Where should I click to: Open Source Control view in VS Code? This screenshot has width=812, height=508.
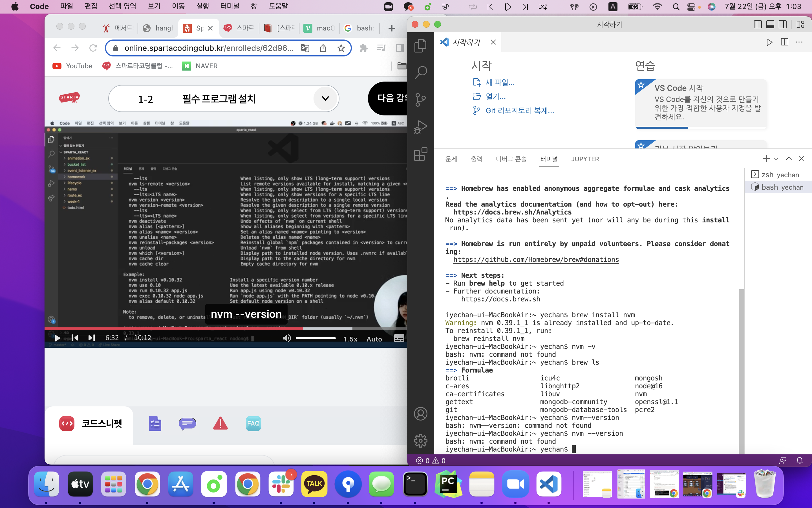[x=420, y=99]
